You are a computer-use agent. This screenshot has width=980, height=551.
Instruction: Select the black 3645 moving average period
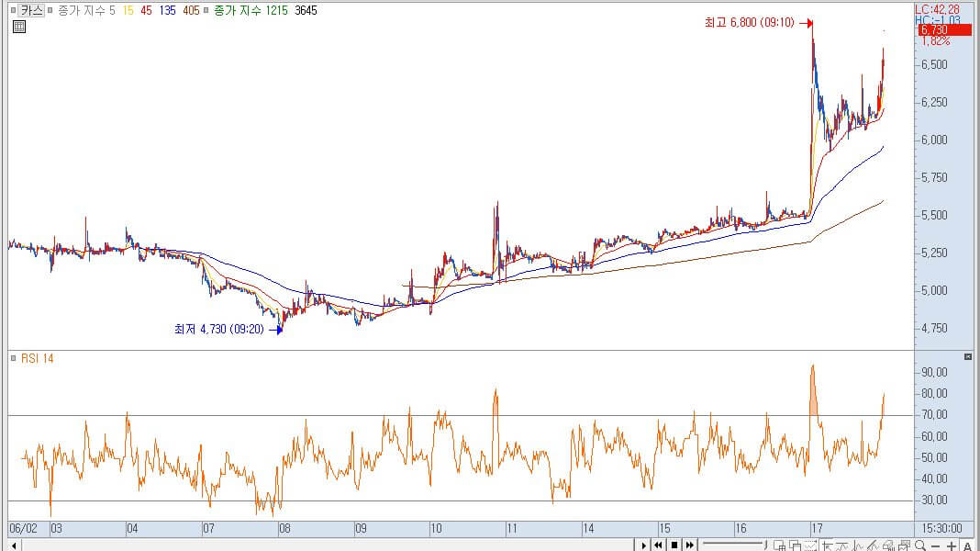(x=306, y=11)
